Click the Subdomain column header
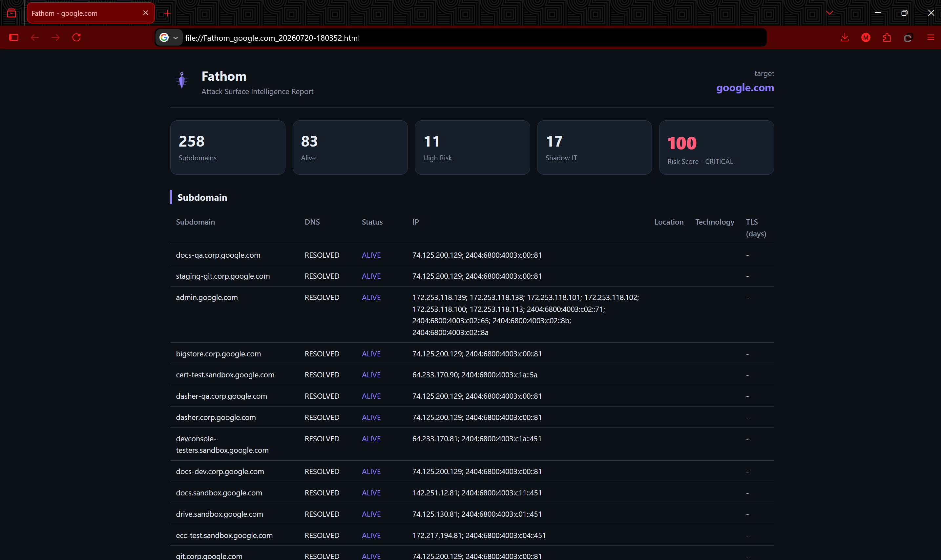 pyautogui.click(x=195, y=222)
